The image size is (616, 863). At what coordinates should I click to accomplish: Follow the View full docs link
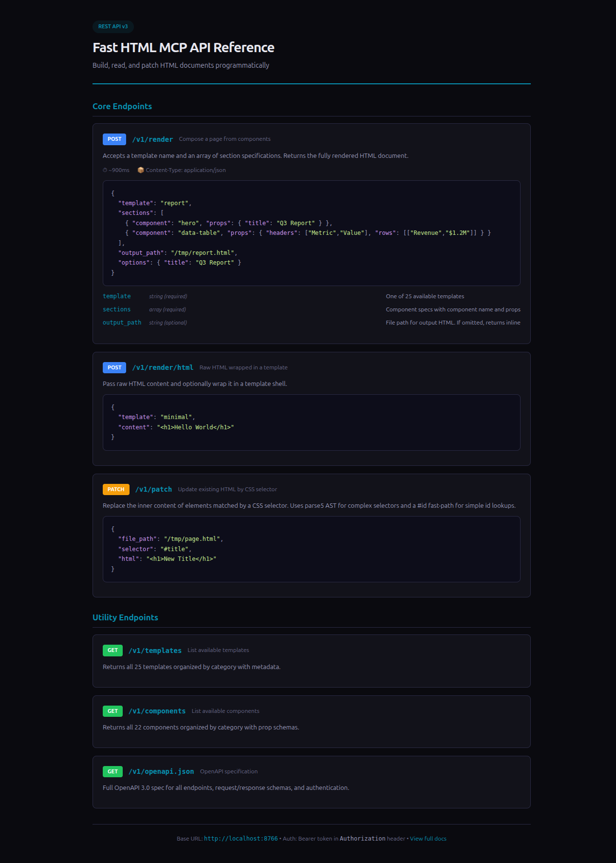click(x=428, y=839)
